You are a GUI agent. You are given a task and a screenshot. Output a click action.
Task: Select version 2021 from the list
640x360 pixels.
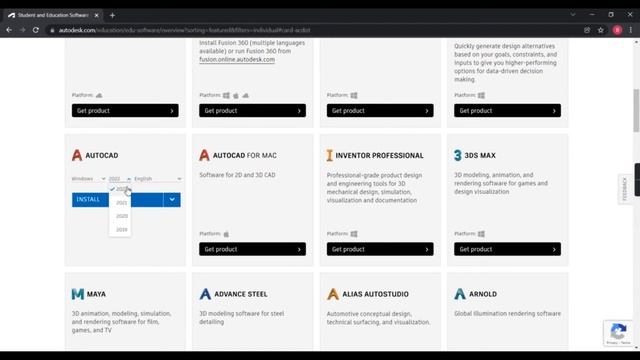121,202
